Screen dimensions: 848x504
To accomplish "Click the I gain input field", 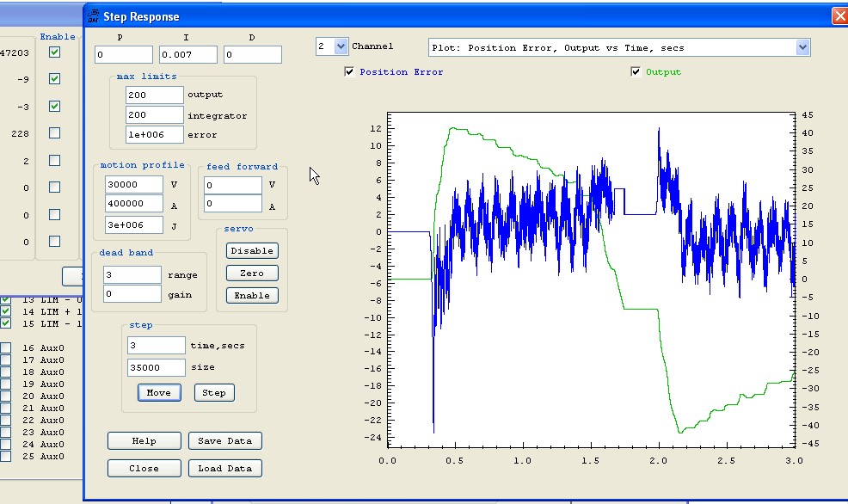I will tap(187, 55).
